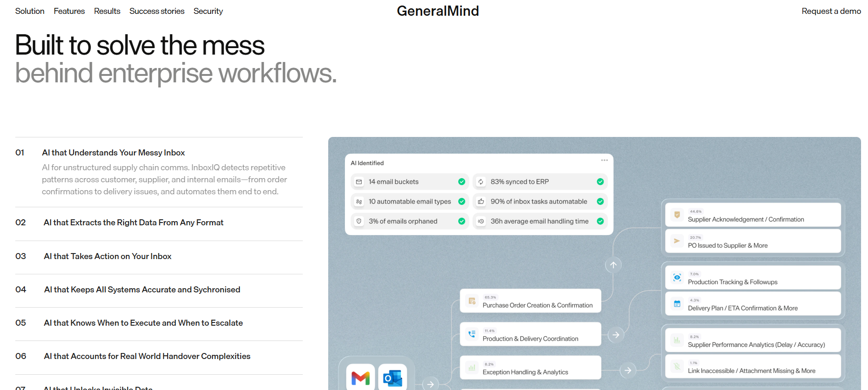Click the Outlook icon
Screen dimensions: 868x390
click(393, 378)
